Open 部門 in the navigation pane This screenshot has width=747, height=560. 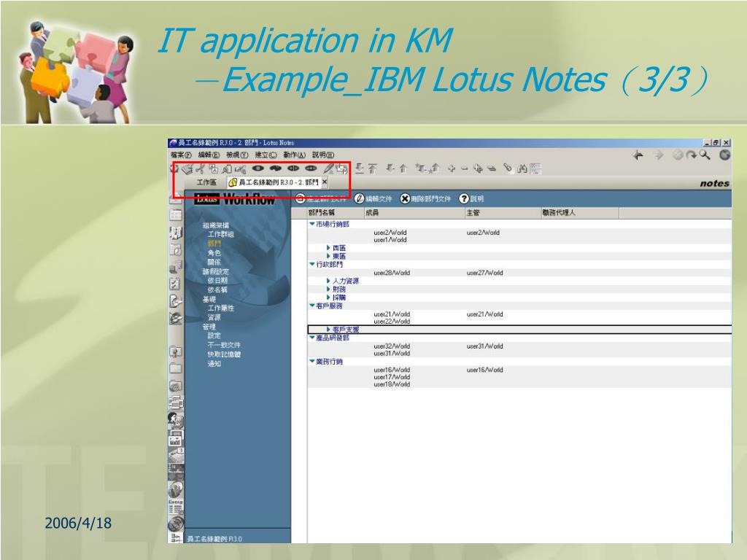click(x=214, y=244)
